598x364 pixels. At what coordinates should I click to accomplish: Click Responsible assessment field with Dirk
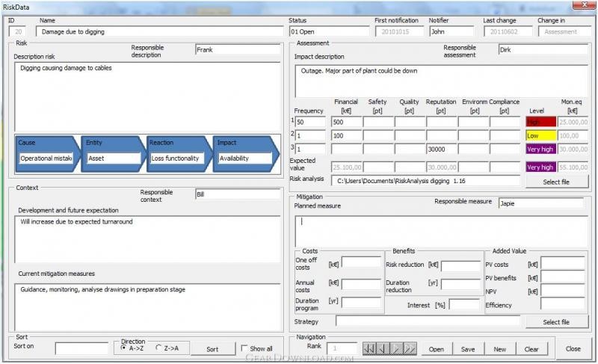543,49
